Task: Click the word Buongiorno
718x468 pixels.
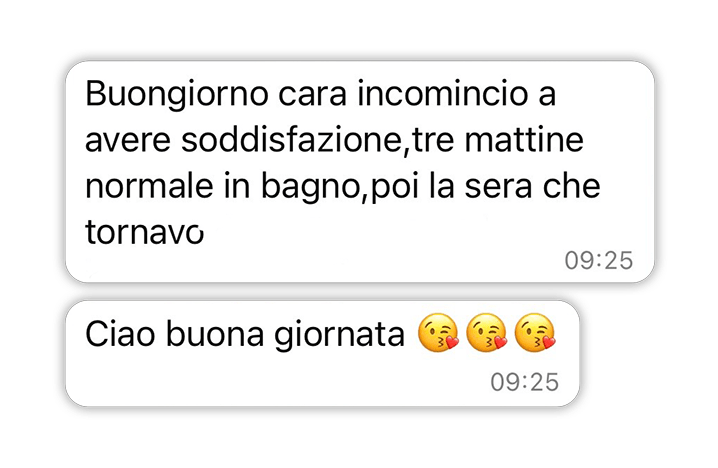Action: click(x=177, y=96)
